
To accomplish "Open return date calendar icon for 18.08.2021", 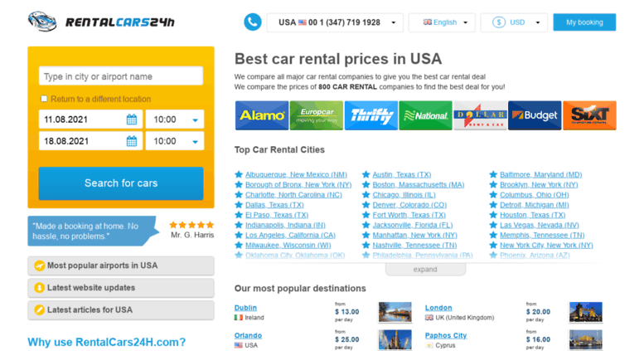I will 132,141.
